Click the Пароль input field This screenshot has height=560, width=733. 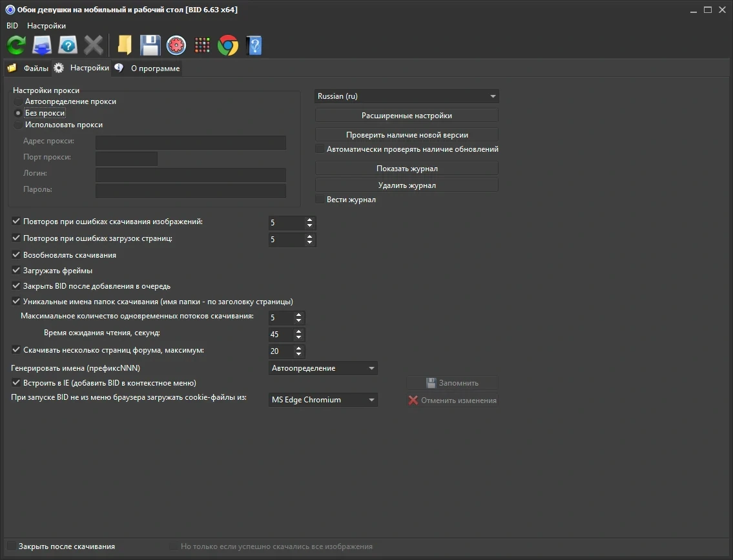(191, 191)
